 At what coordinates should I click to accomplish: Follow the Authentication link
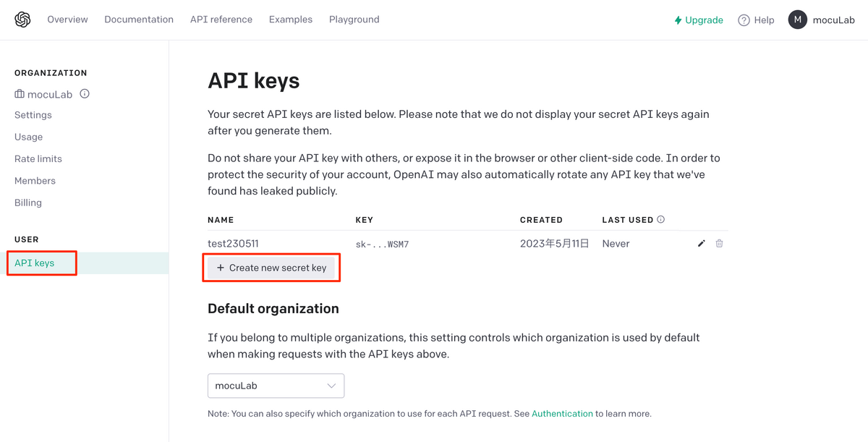coord(562,414)
